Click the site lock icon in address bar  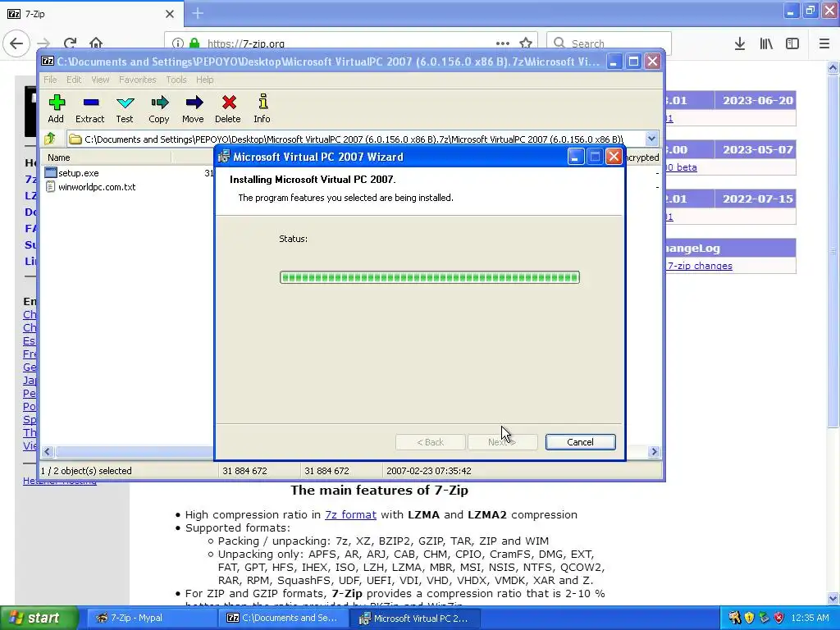pos(195,43)
